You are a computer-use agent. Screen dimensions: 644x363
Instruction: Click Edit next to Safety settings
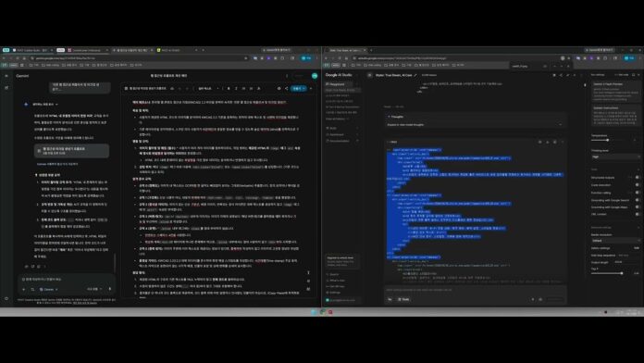637,248
